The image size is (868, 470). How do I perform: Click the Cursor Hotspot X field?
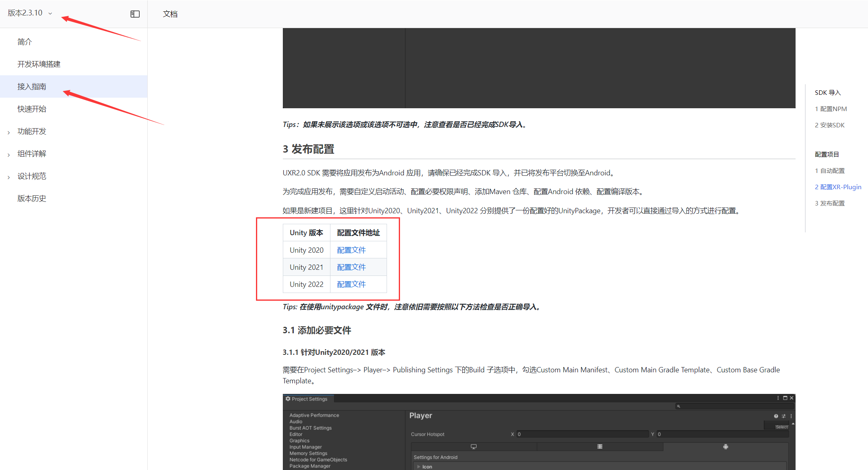click(x=582, y=434)
